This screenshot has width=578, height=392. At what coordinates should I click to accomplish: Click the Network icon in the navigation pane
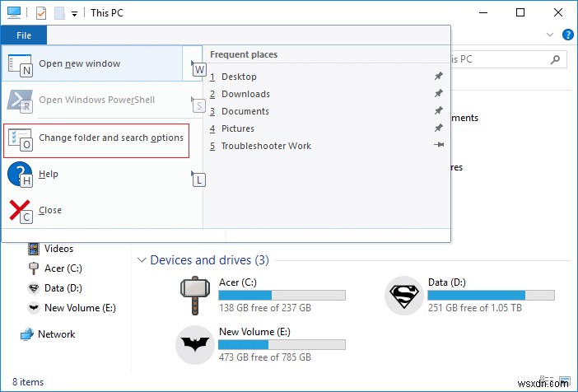coord(28,334)
